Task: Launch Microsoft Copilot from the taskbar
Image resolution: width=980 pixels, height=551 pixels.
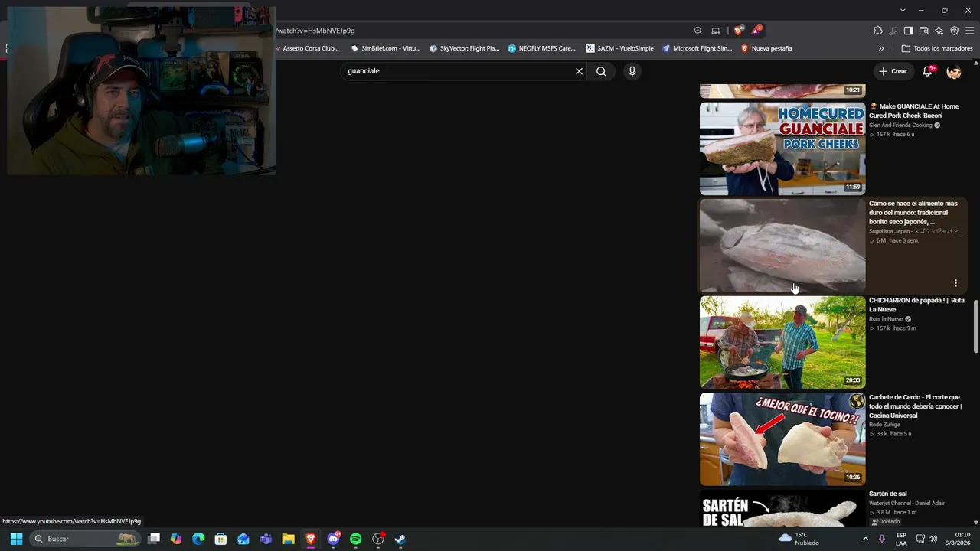Action: click(176, 539)
